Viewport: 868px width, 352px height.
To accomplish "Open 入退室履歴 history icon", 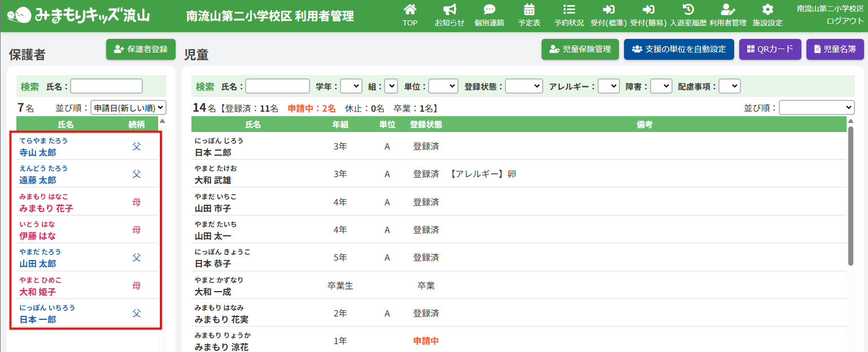I will click(688, 10).
